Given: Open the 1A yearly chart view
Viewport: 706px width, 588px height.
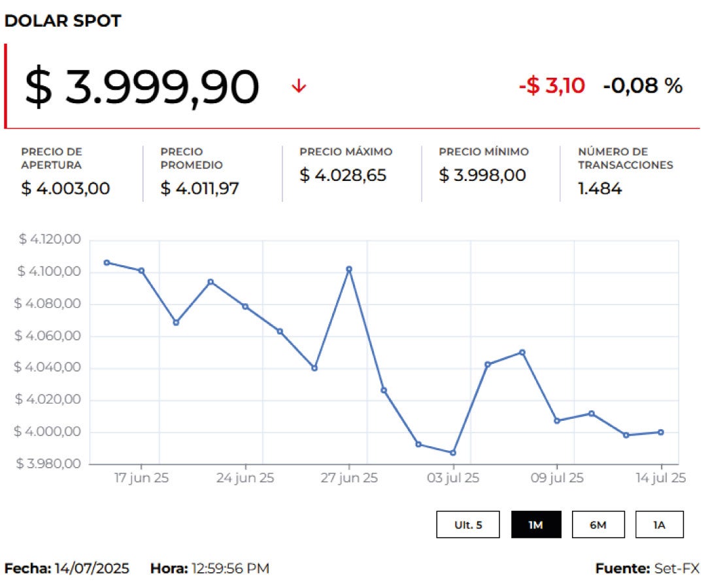Looking at the screenshot, I should 659,525.
